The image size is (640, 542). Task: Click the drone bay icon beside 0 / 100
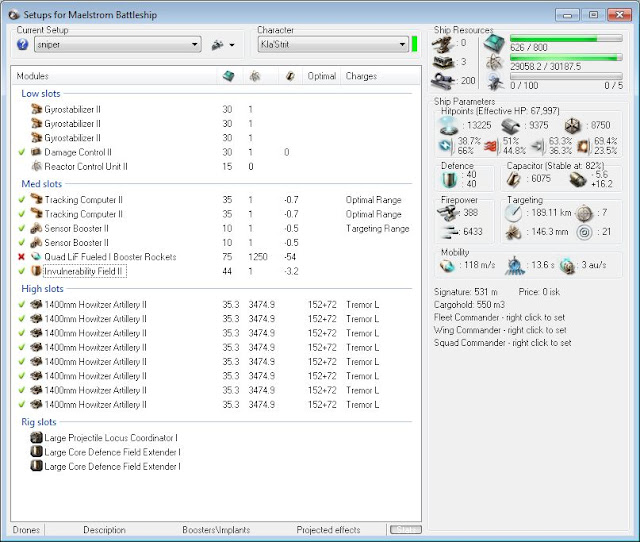click(495, 82)
